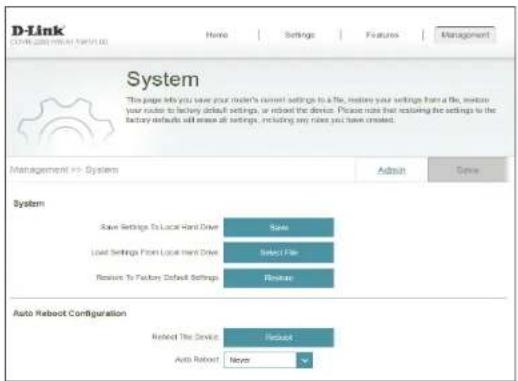
Task: Click the System section heading above Save
Action: (29, 203)
